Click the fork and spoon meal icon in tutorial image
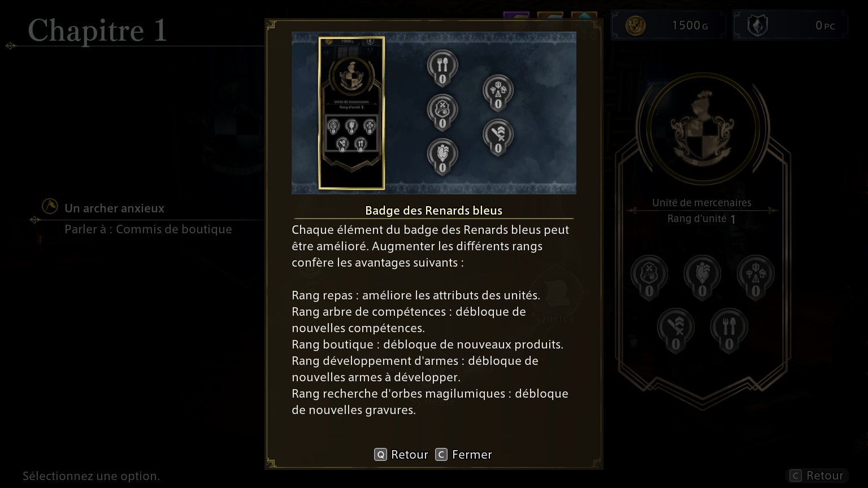Screen dimensions: 868x488 pyautogui.click(x=442, y=67)
